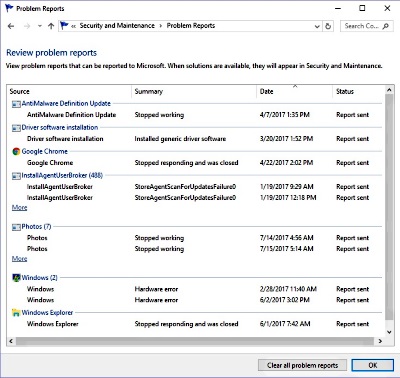The image size is (400, 378).
Task: Click the search magnifier icon
Action: click(x=386, y=26)
